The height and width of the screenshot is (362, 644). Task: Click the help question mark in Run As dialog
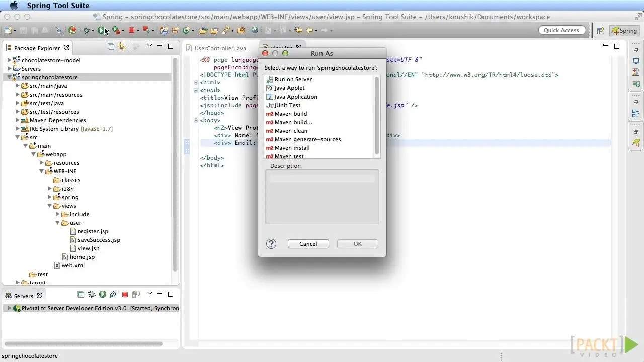[x=271, y=244]
